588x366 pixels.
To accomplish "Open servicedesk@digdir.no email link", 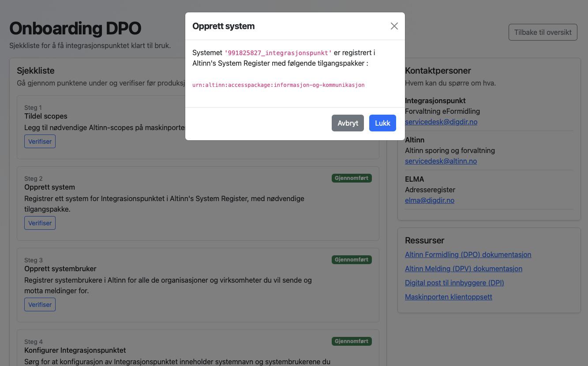I will pyautogui.click(x=441, y=122).
